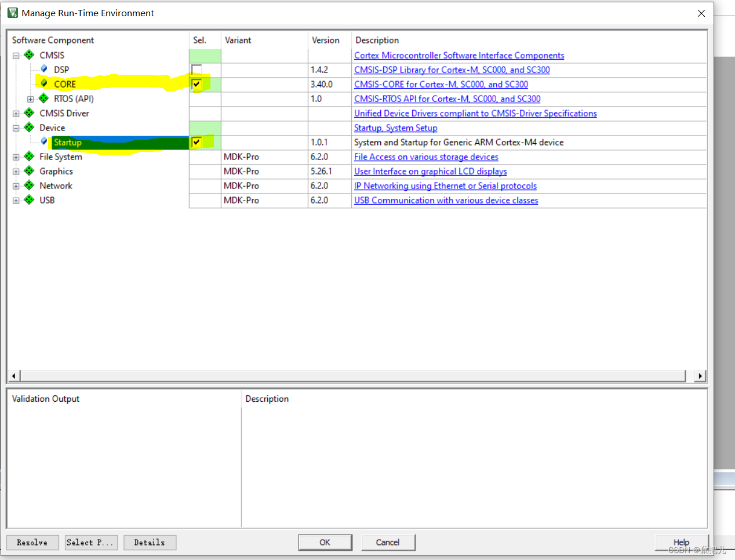Click the horizontal scrollbar left arrow
The width and height of the screenshot is (735, 560).
click(x=13, y=376)
